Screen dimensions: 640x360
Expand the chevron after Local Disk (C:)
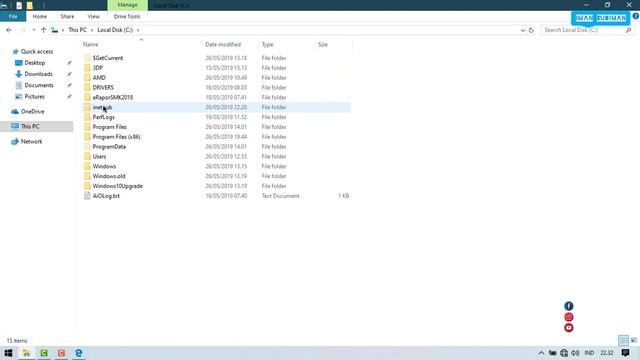(138, 30)
